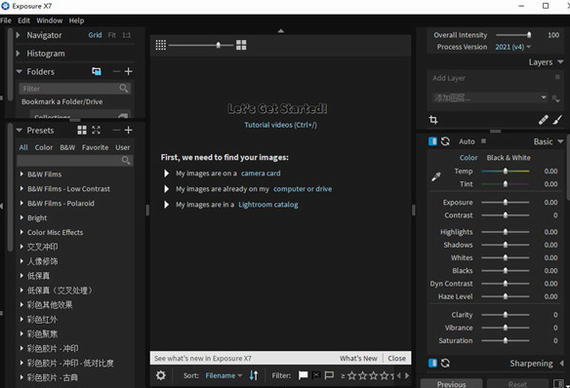Click the first star rating filter
Viewport: 570px width, 388px height.
click(352, 376)
